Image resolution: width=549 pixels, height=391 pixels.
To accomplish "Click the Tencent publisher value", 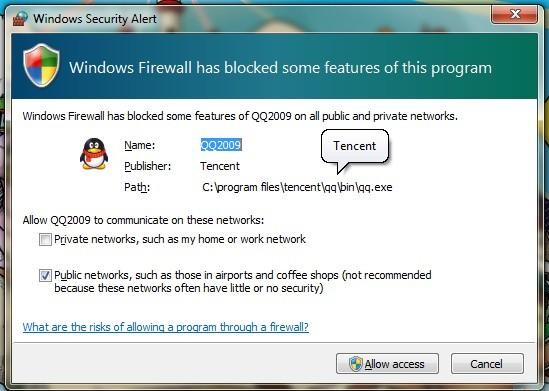I will 220,166.
